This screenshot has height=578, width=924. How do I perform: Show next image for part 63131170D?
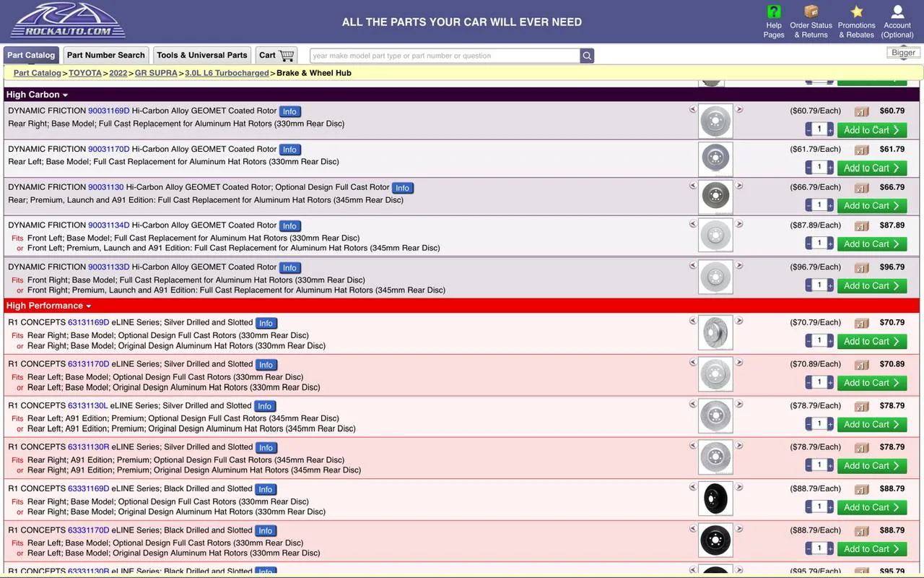coord(739,363)
